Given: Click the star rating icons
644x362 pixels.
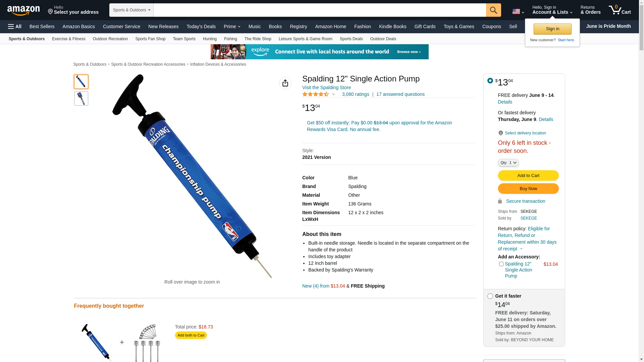Looking at the screenshot, I should click(x=316, y=95).
